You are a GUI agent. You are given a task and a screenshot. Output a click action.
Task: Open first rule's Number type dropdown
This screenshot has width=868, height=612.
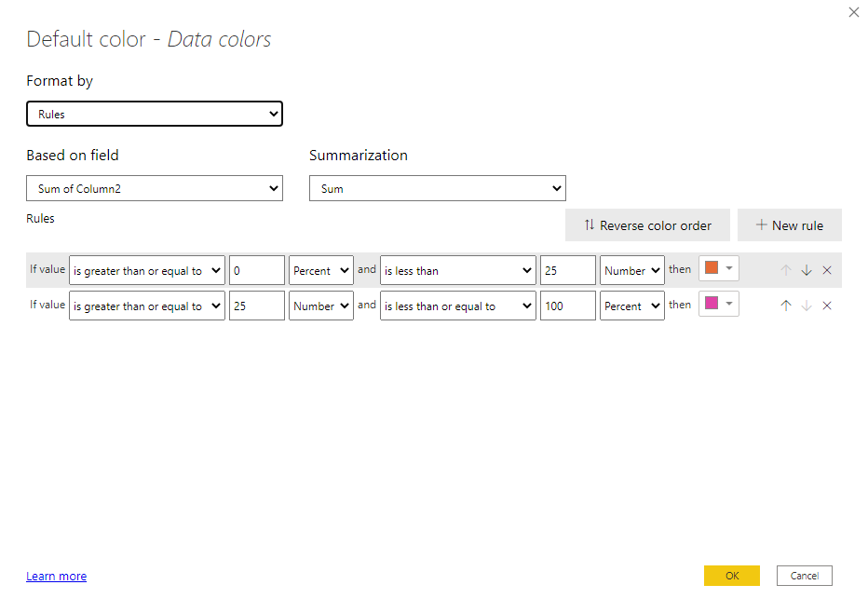632,270
